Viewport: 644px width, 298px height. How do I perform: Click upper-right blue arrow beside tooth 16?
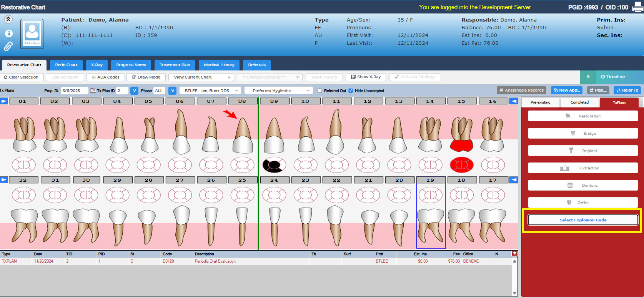[x=514, y=101]
